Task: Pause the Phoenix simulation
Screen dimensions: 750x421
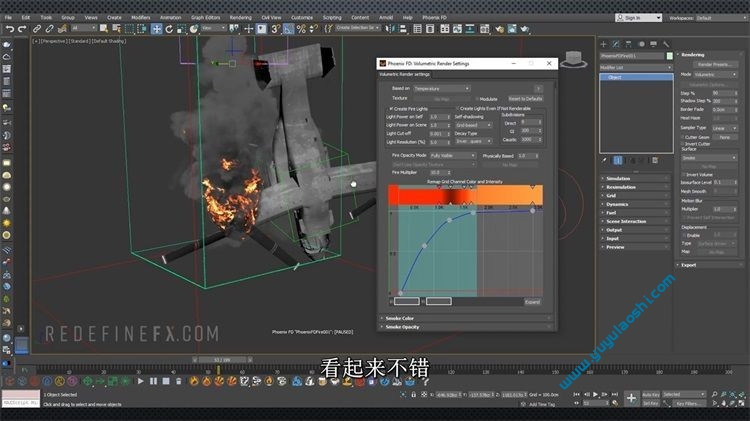Action: (153, 381)
